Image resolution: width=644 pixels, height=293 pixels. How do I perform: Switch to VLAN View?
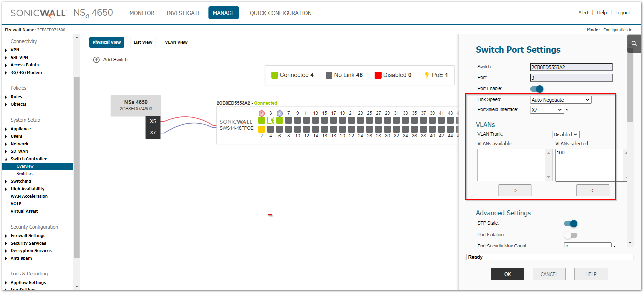176,42
